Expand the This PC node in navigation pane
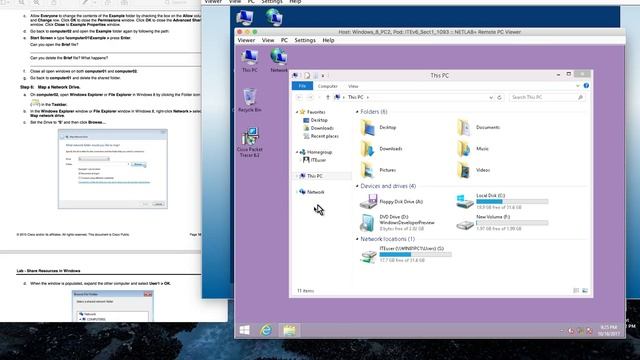 297,176
